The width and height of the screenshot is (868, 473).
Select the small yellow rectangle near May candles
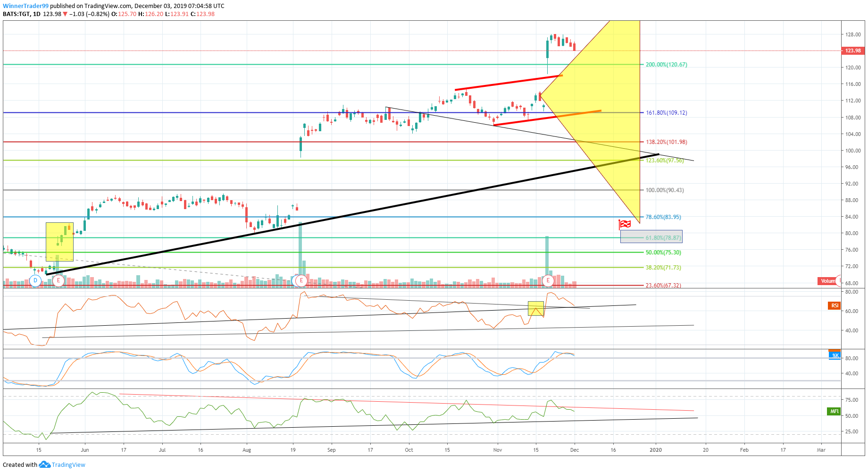[59, 242]
